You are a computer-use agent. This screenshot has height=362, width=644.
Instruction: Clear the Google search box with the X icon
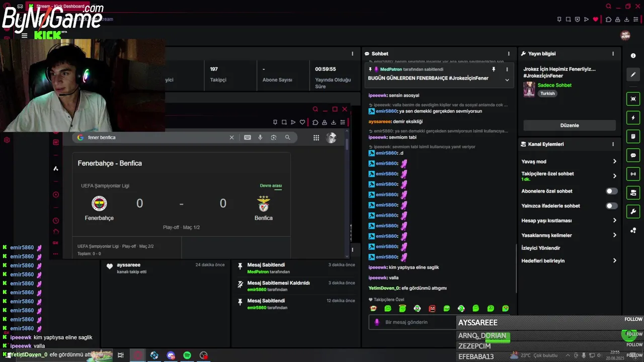click(x=231, y=137)
